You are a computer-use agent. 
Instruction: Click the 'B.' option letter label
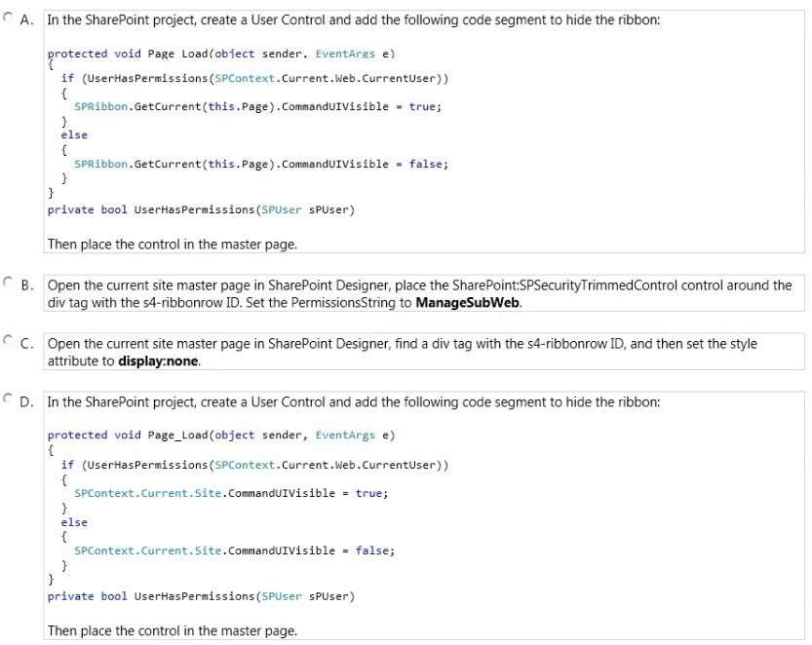click(x=27, y=285)
